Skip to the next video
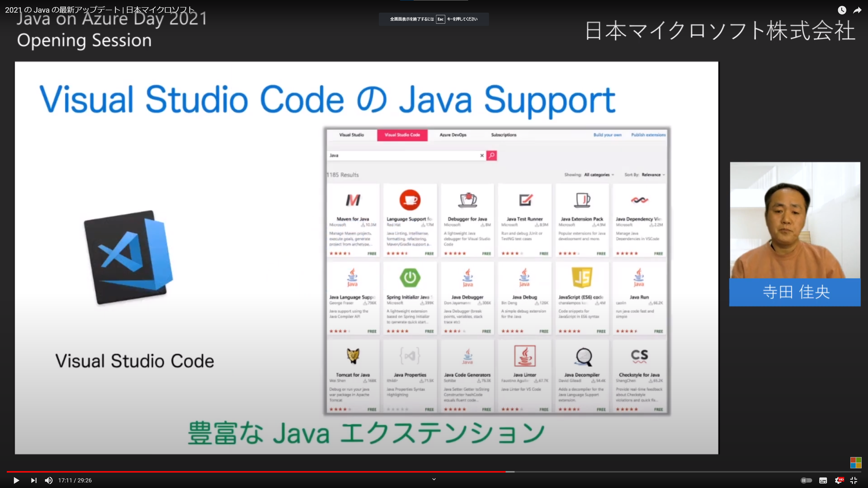 coord(34,480)
